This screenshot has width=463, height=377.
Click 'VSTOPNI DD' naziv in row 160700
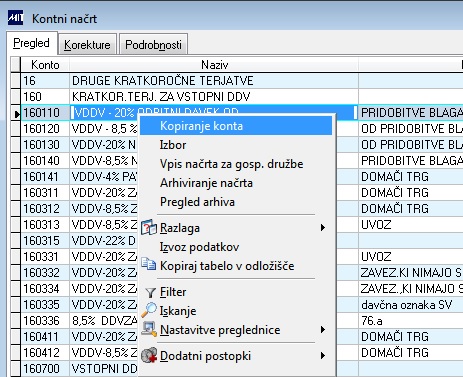[x=104, y=369]
